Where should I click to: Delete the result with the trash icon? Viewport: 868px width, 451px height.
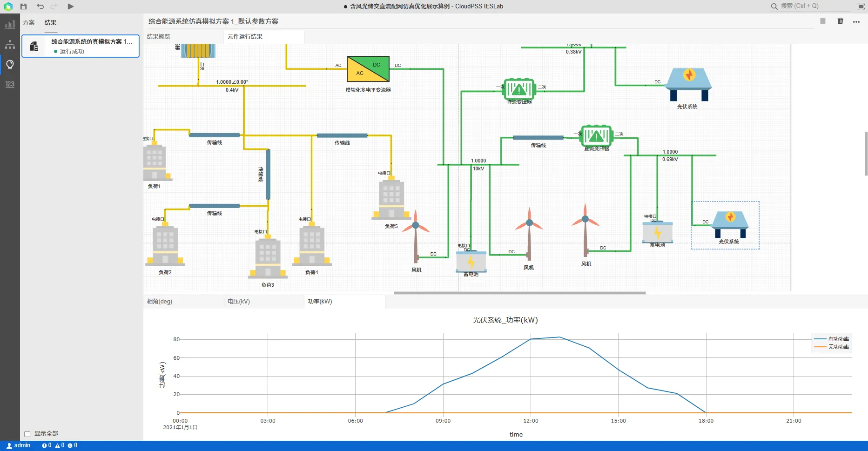840,21
